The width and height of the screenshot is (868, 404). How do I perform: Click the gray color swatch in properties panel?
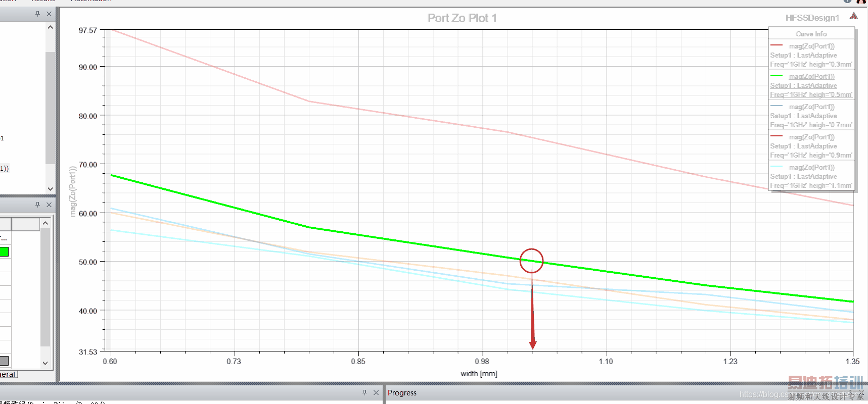pyautogui.click(x=4, y=361)
